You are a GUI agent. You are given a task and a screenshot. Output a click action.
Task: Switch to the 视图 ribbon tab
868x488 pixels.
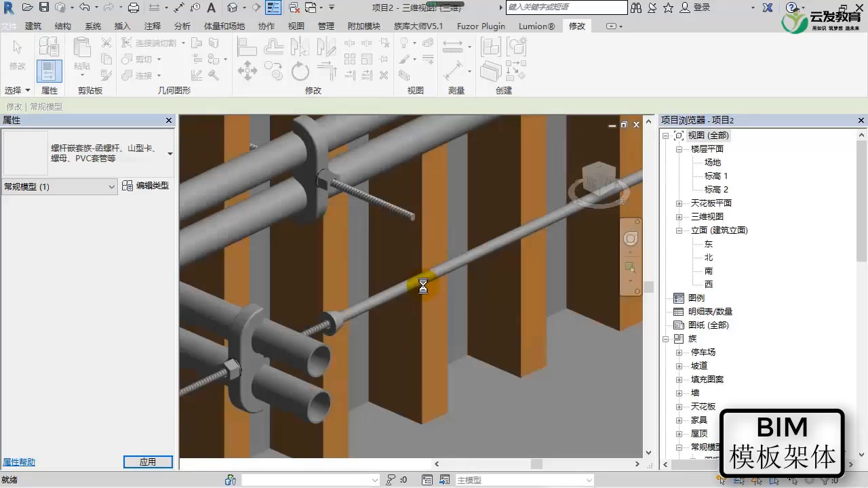pyautogui.click(x=296, y=26)
